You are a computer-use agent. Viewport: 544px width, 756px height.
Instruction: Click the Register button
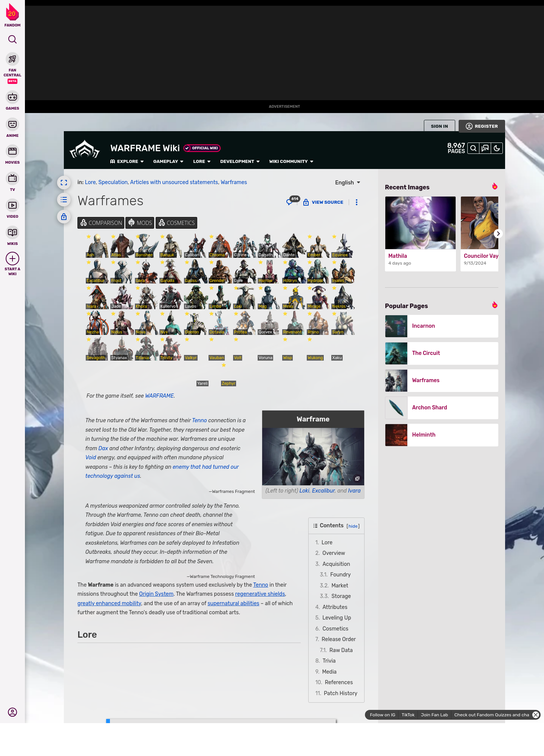(x=482, y=126)
